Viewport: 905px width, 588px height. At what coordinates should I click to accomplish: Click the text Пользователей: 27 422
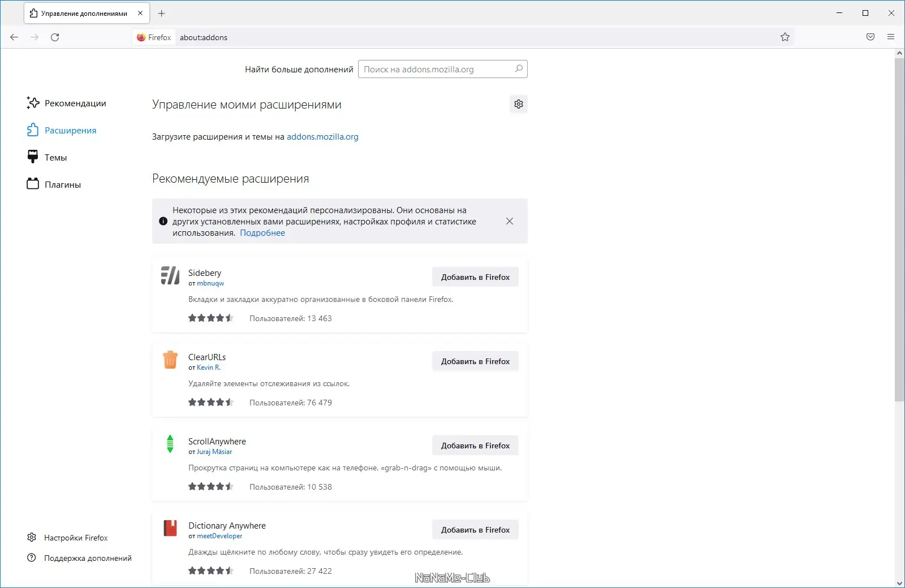[x=291, y=571]
